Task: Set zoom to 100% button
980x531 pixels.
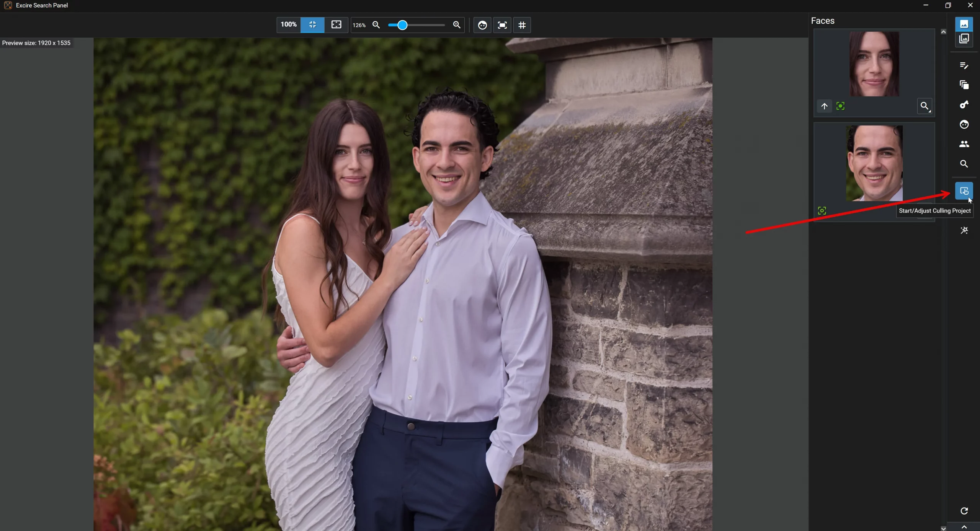Action: tap(288, 25)
